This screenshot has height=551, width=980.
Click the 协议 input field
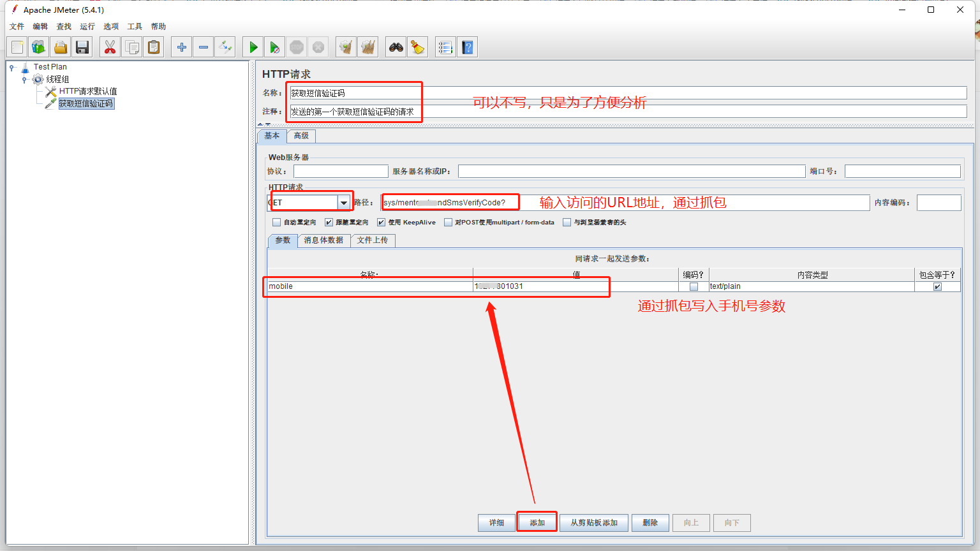[341, 172]
